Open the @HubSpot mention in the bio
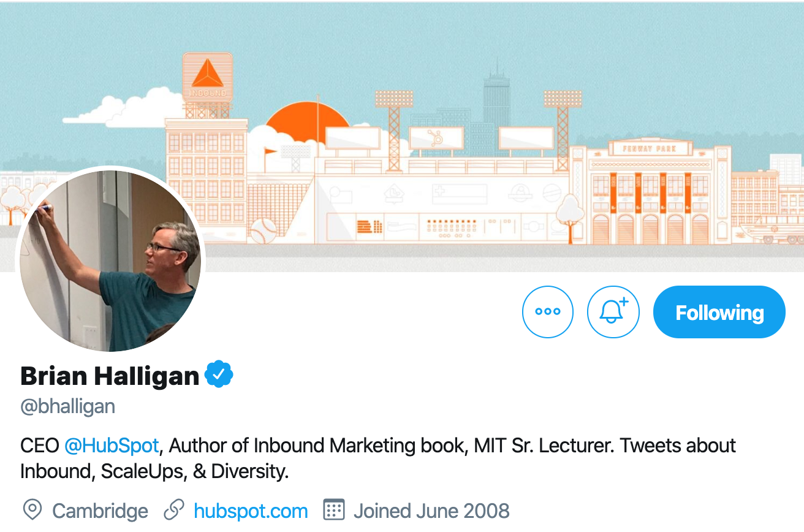This screenshot has width=804, height=532. point(112,446)
